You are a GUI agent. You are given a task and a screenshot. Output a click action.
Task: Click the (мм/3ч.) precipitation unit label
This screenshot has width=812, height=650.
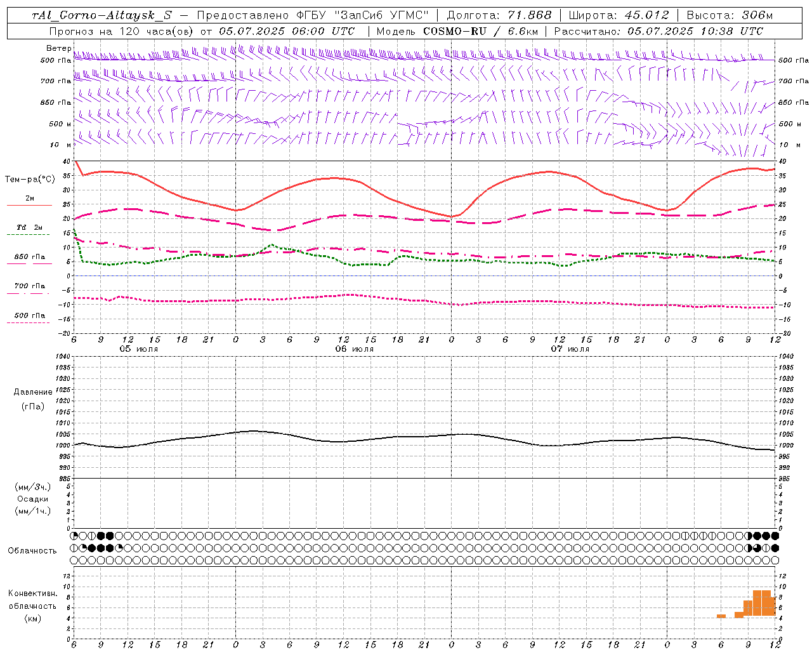coord(33,487)
